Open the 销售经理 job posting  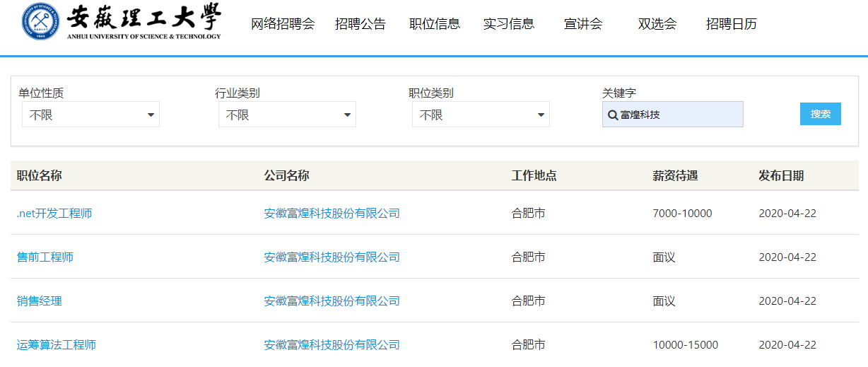coord(40,301)
